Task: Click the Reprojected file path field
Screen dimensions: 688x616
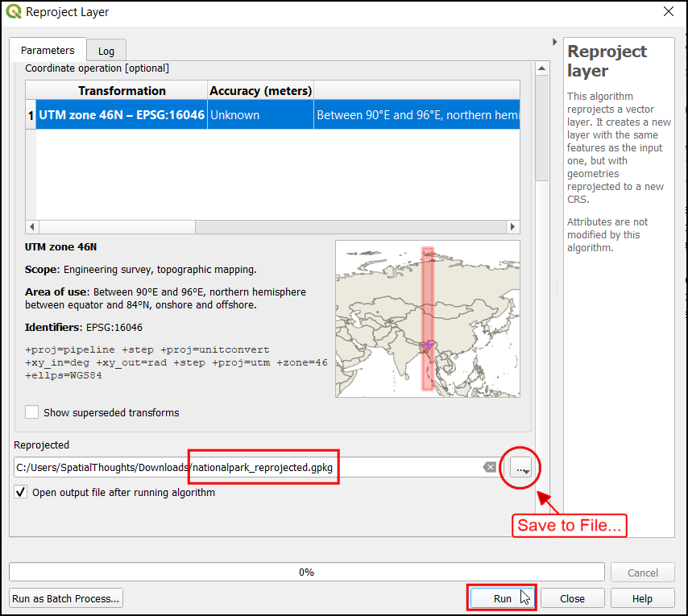Action: [242, 468]
